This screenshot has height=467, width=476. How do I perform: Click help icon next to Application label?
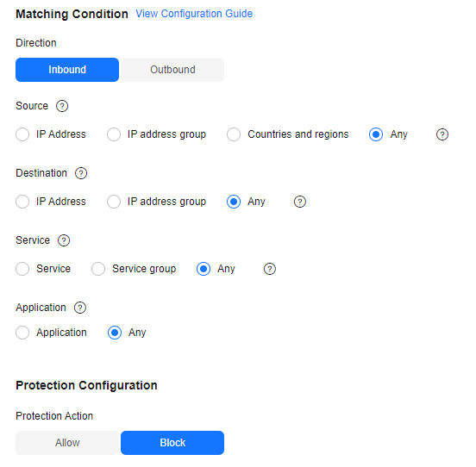pos(80,308)
